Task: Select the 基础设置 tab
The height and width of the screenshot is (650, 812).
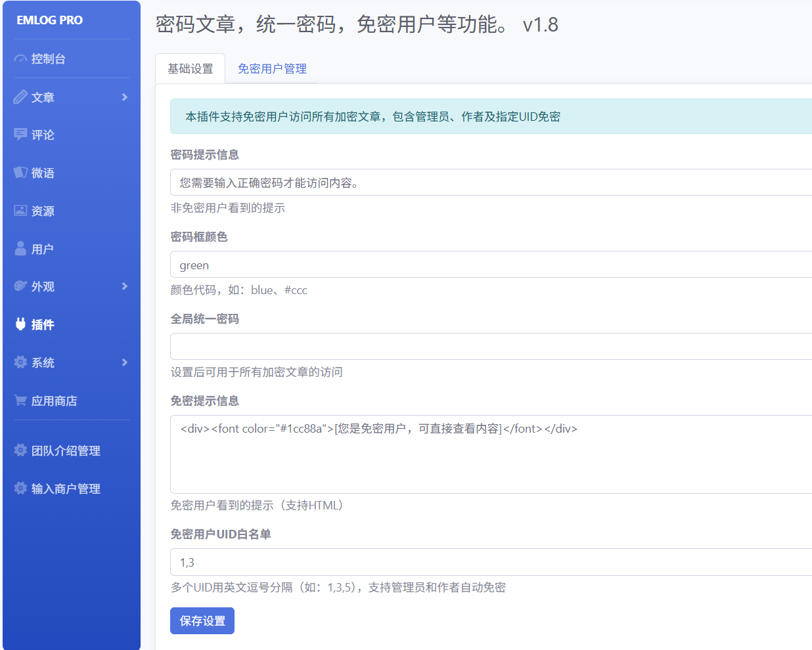Action: 190,69
